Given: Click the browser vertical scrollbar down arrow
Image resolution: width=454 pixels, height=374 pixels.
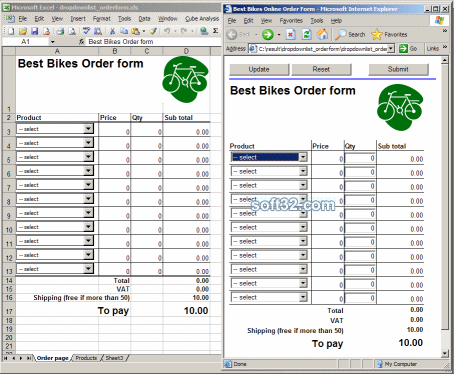Looking at the screenshot, I should pos(444,353).
